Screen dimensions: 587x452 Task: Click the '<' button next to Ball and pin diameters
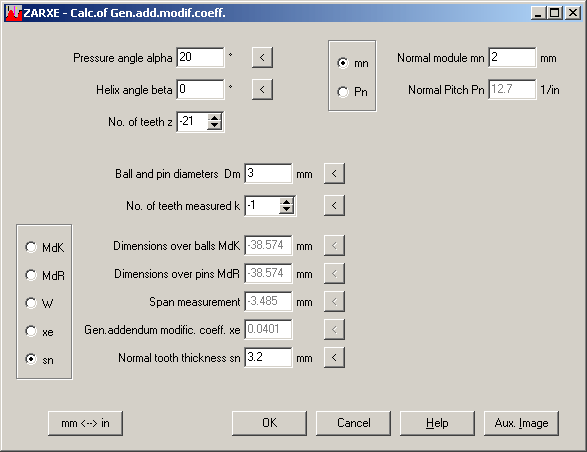(334, 173)
